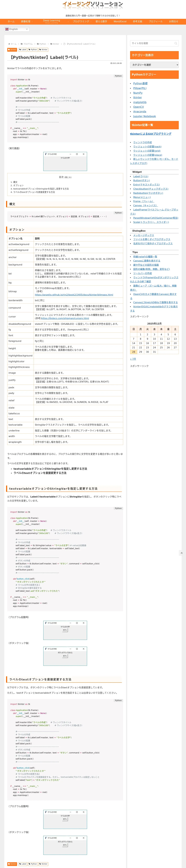Viewport: 186px width, 868px height.
Task: Open the ウィンドウの作成 article link
Action: tap(142, 142)
